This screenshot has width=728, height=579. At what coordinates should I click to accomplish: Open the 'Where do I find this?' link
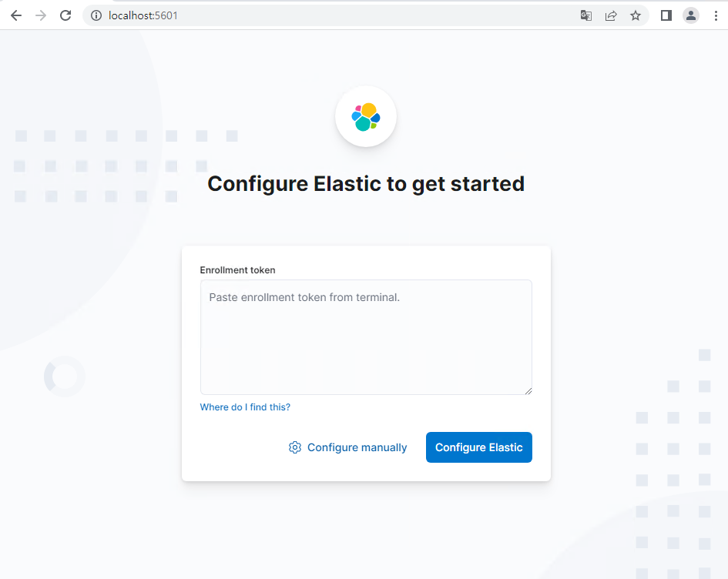(x=245, y=407)
